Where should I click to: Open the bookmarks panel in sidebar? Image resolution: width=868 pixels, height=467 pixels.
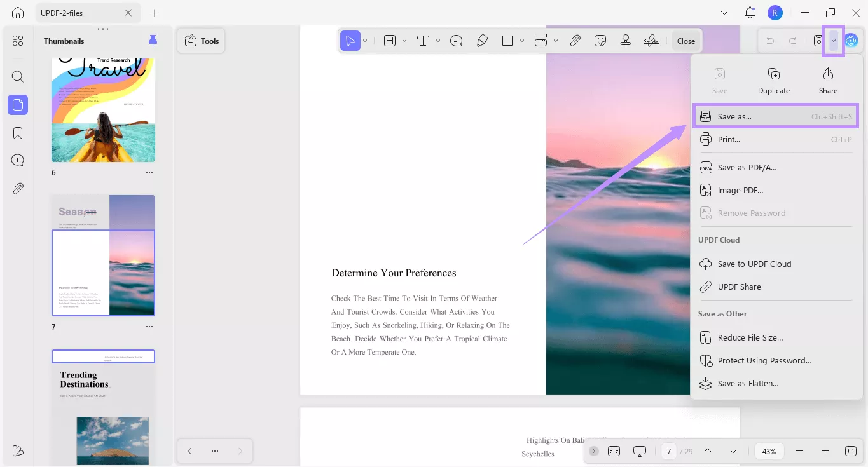pos(18,132)
